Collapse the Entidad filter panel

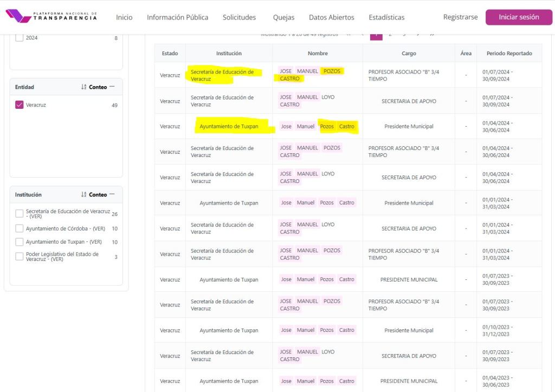coord(112,87)
